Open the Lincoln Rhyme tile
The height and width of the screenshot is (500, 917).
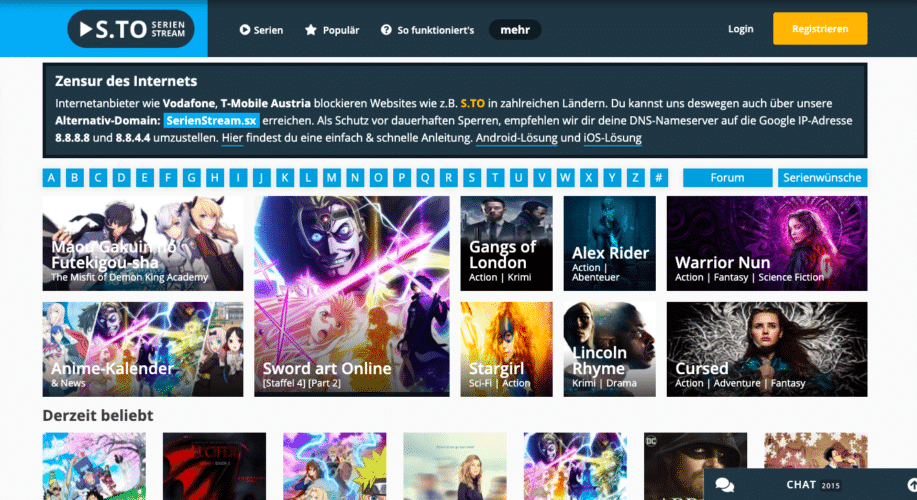609,349
